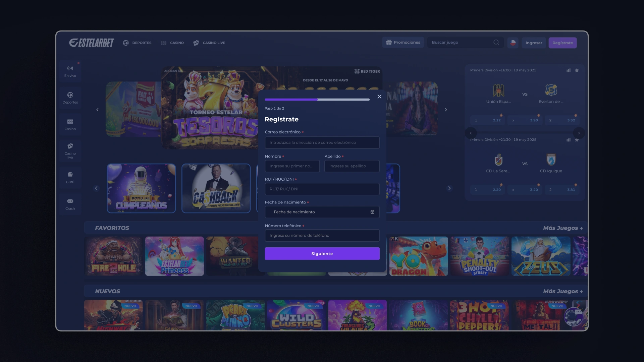Show the next match in the widget
644x362 pixels.
tap(579, 133)
